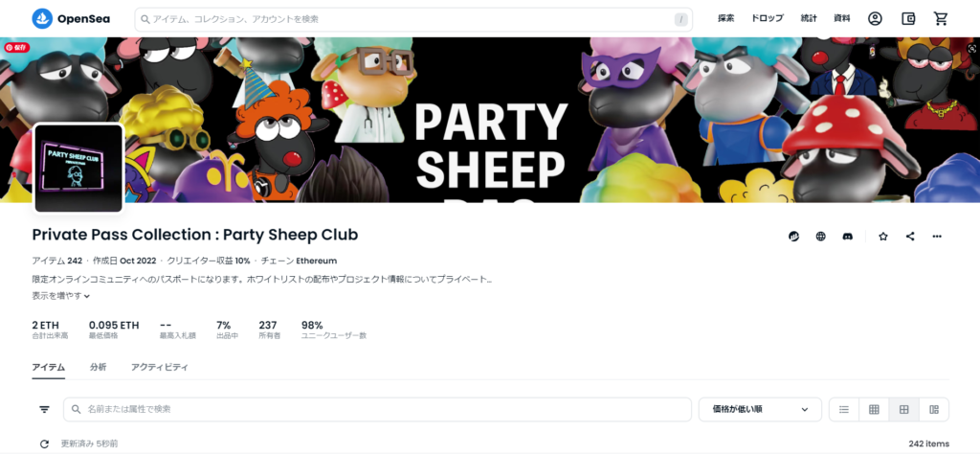Open the 価格が低い順 sort dropdown
Viewport: 980px width, 455px height.
click(760, 409)
